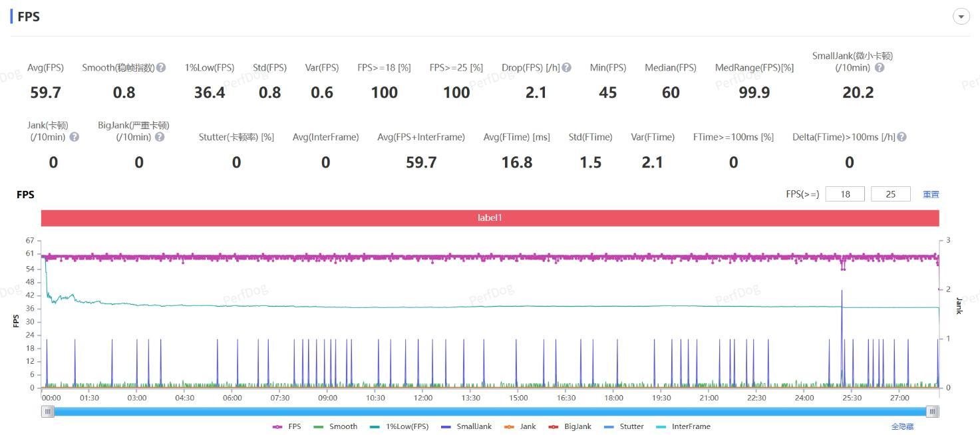Collapse the FPS panel with the round arrow
Screen dimensions: 980x435
tap(961, 17)
